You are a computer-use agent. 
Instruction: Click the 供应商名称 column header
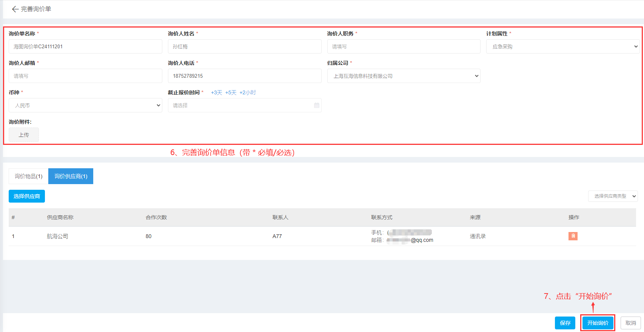tap(60, 217)
